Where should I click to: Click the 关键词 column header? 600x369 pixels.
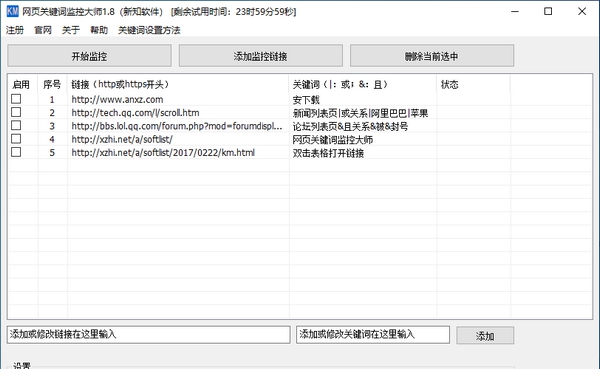click(x=363, y=84)
